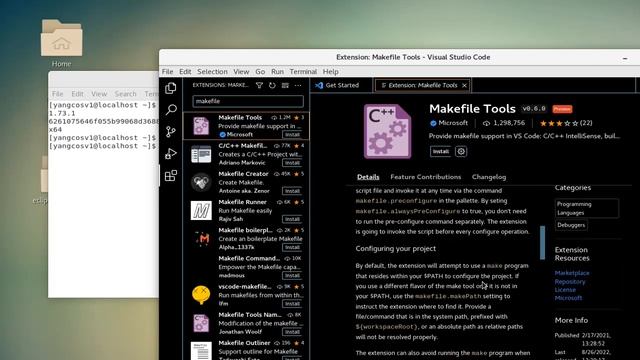Select vscode-makefile extension icon
640x360 pixels.
(x=201, y=295)
